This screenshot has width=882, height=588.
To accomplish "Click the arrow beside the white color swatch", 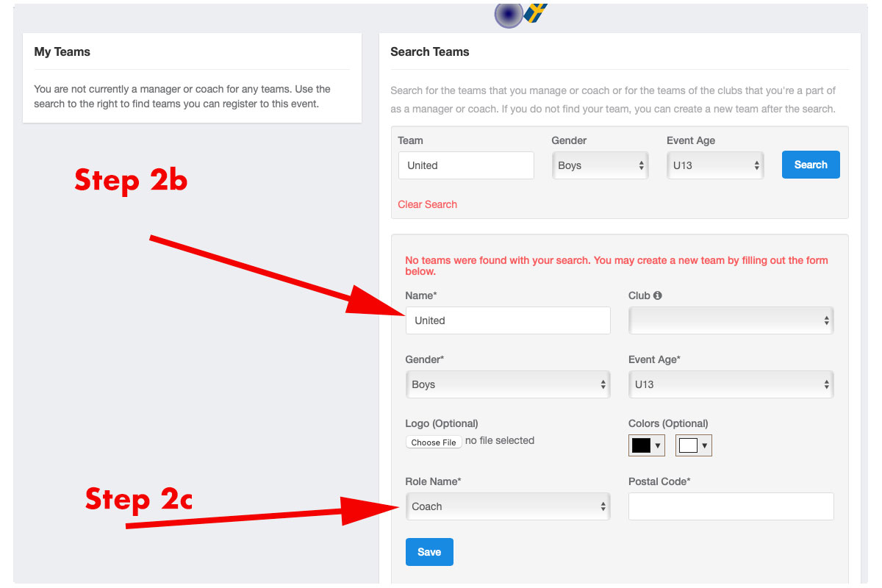I will pyautogui.click(x=705, y=445).
